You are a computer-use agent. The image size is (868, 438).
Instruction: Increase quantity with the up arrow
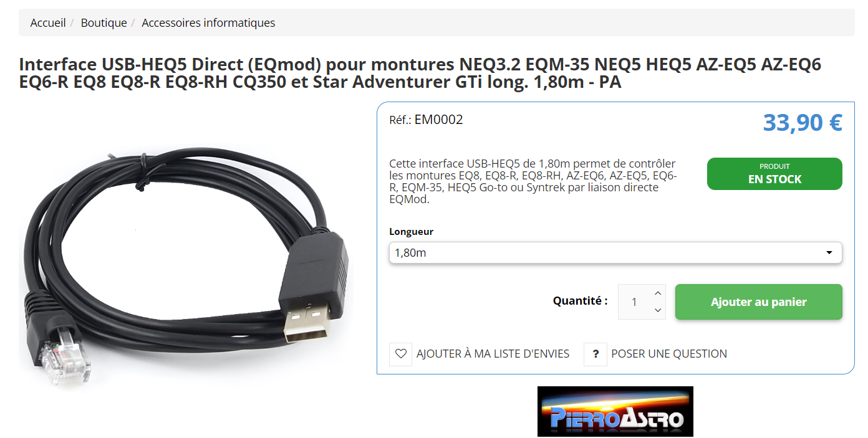[x=658, y=293]
